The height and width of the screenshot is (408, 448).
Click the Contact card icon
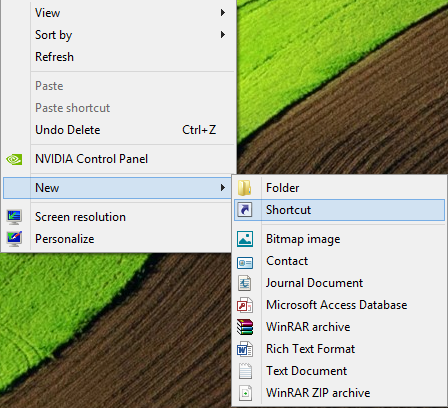245,263
